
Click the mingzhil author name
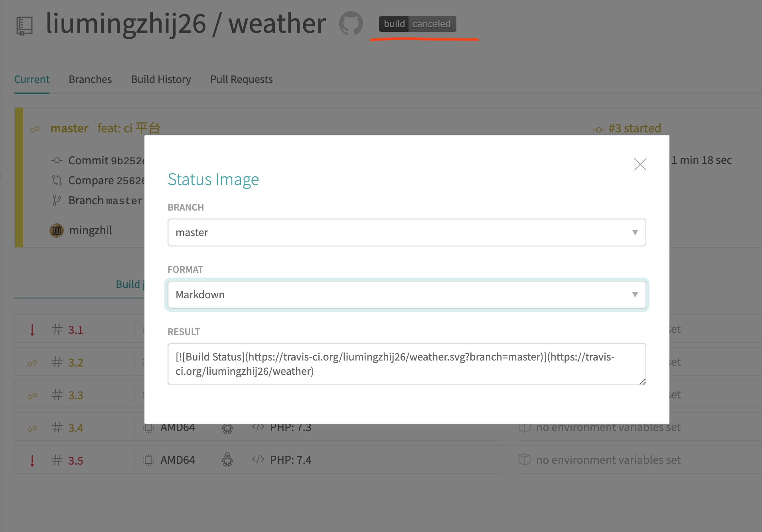click(91, 231)
